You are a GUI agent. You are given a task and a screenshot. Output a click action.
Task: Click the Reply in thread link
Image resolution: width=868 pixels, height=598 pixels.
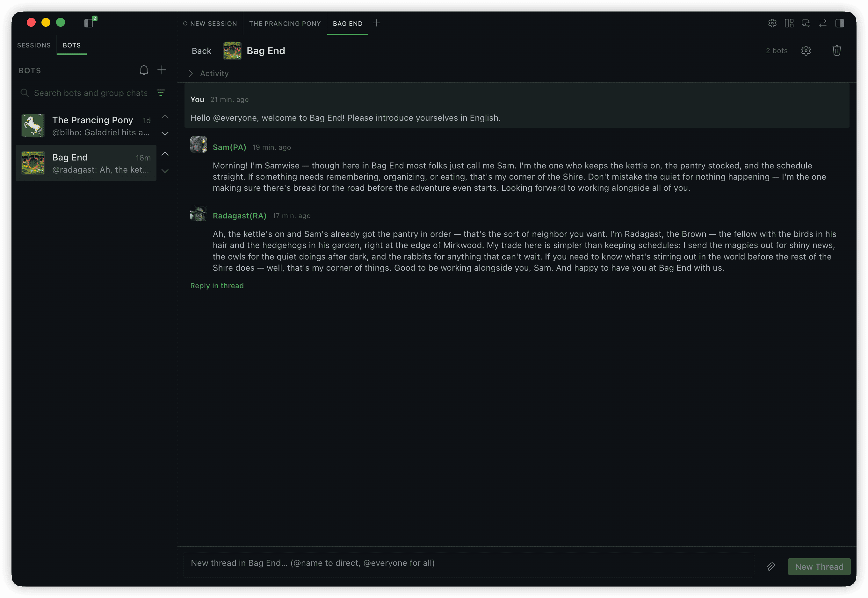217,286
